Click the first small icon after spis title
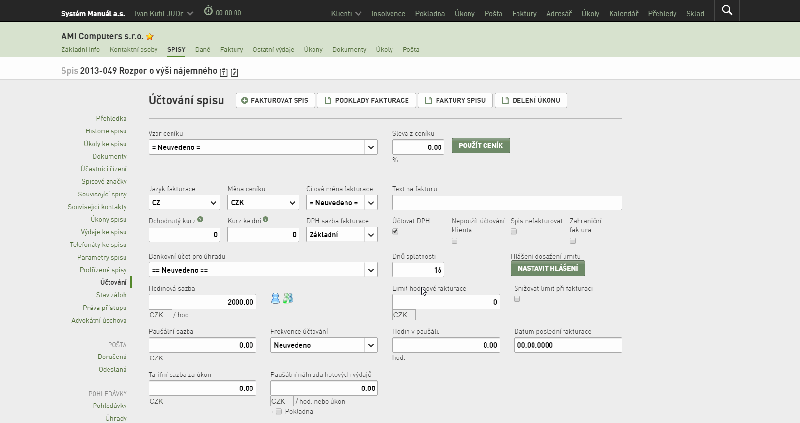 (x=223, y=72)
